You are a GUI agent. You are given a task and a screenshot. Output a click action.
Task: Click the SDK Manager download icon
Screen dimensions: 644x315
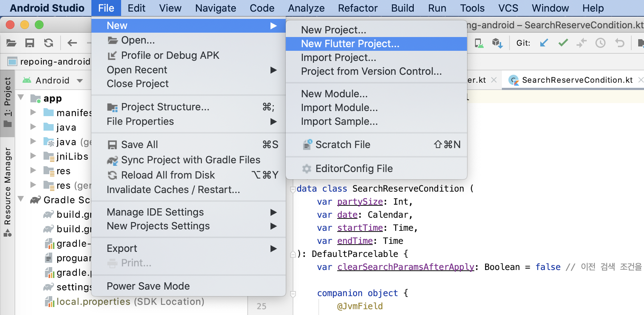pos(497,43)
